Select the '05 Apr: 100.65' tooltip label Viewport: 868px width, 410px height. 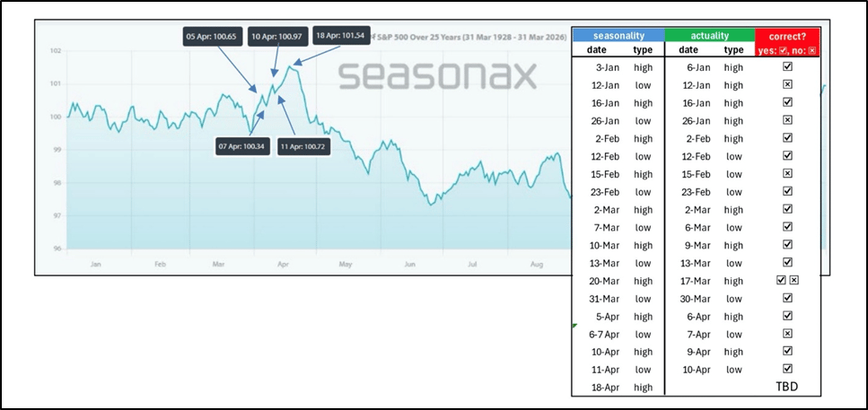pos(213,37)
